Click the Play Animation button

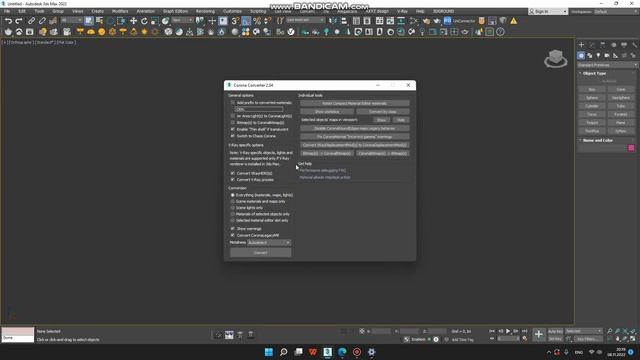508,331
